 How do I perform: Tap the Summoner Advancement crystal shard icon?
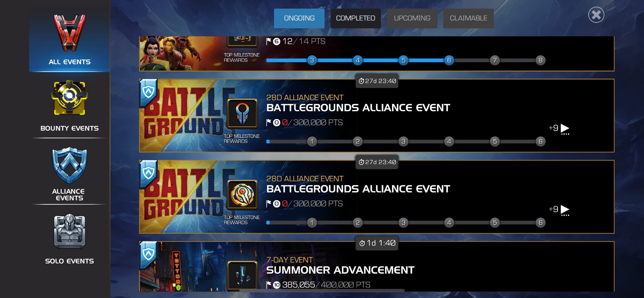[x=242, y=276]
